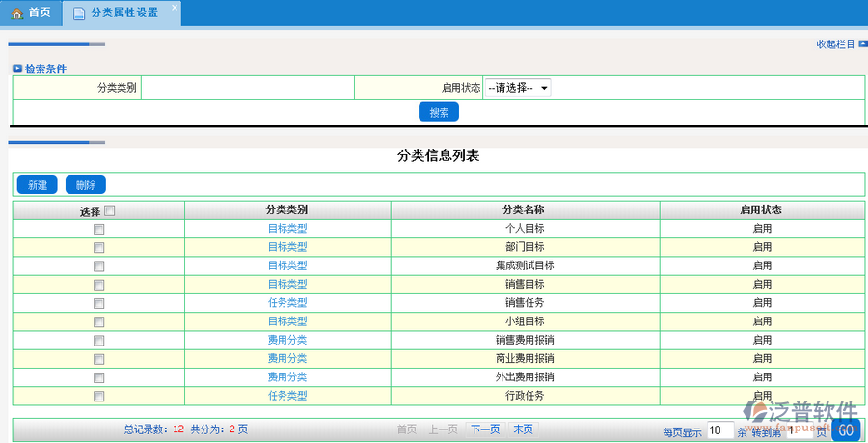Click the document icon on 分类属性设置 tab
This screenshot has height=443, width=868.
(79, 14)
